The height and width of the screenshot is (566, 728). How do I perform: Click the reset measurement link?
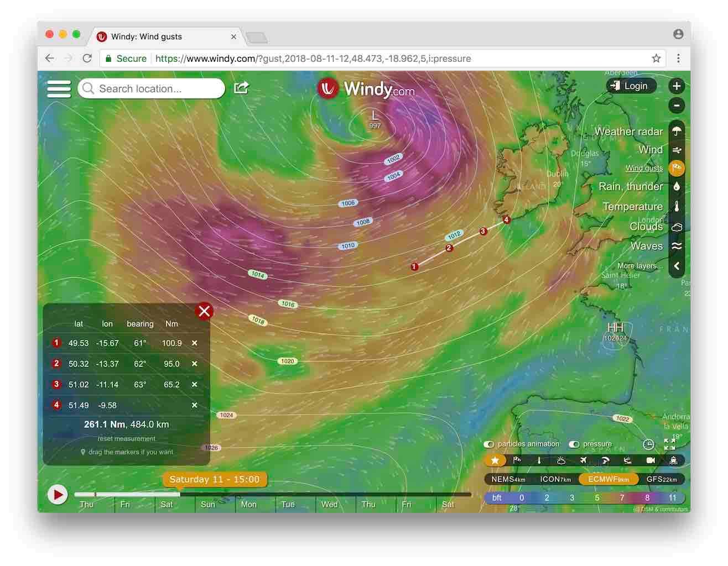coord(127,439)
